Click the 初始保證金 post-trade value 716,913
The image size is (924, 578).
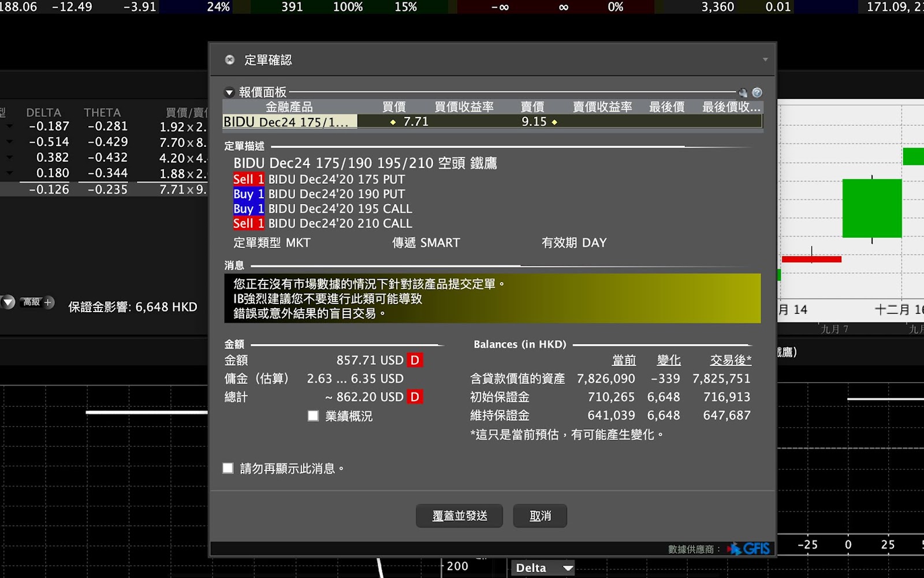coord(726,397)
